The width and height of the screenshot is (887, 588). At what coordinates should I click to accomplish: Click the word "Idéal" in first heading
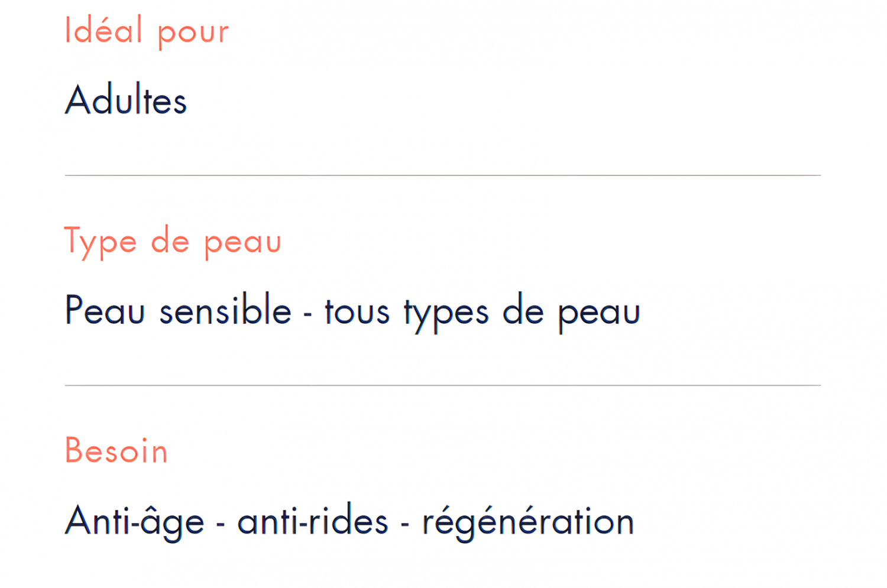click(x=103, y=30)
